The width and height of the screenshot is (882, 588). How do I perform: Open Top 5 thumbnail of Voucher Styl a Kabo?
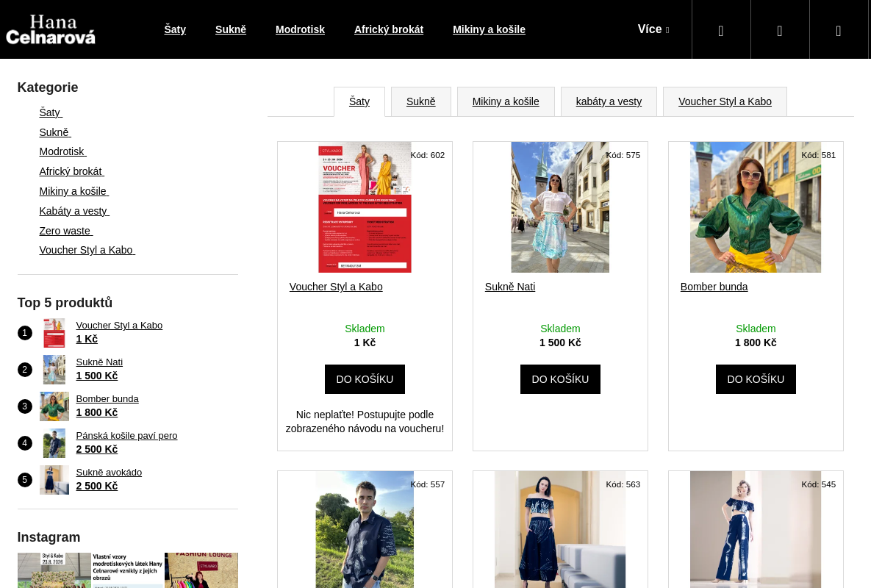coord(54,333)
